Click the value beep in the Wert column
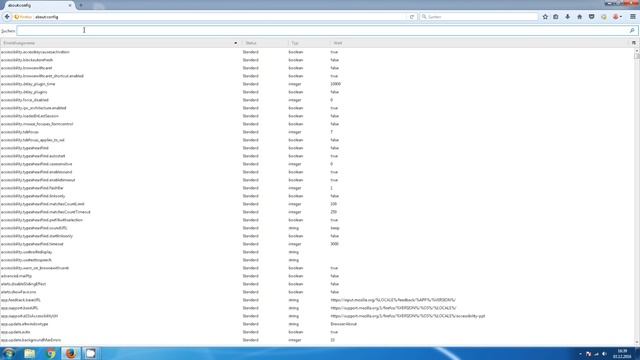 [335, 228]
